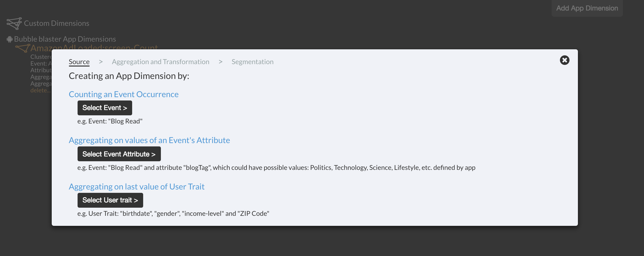Go to Aggregation and Transformation step
The image size is (644, 256).
(x=160, y=62)
